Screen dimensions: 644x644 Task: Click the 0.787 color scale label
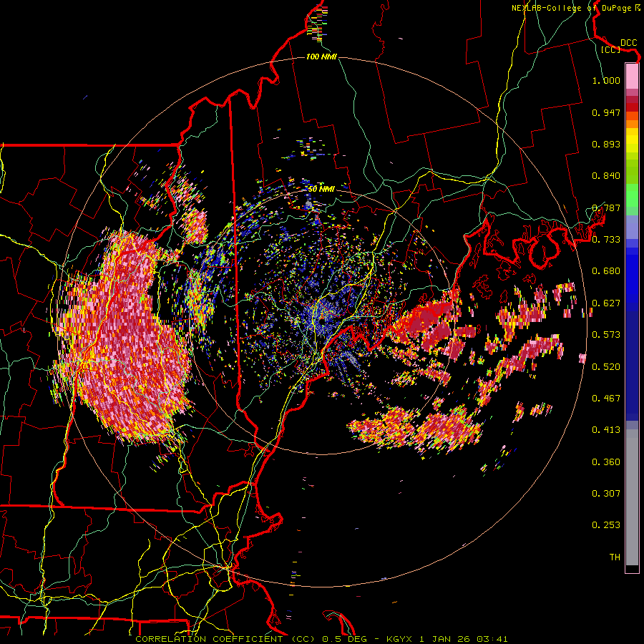[606, 208]
